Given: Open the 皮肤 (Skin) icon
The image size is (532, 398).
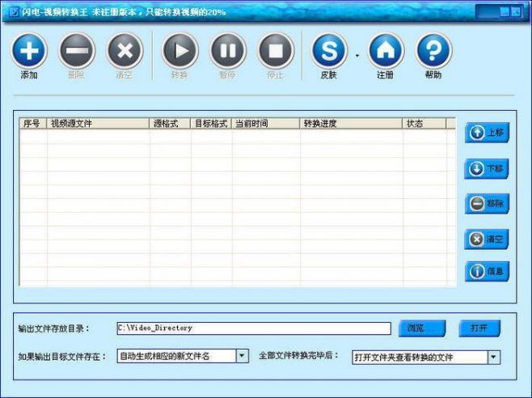Looking at the screenshot, I should click(328, 51).
